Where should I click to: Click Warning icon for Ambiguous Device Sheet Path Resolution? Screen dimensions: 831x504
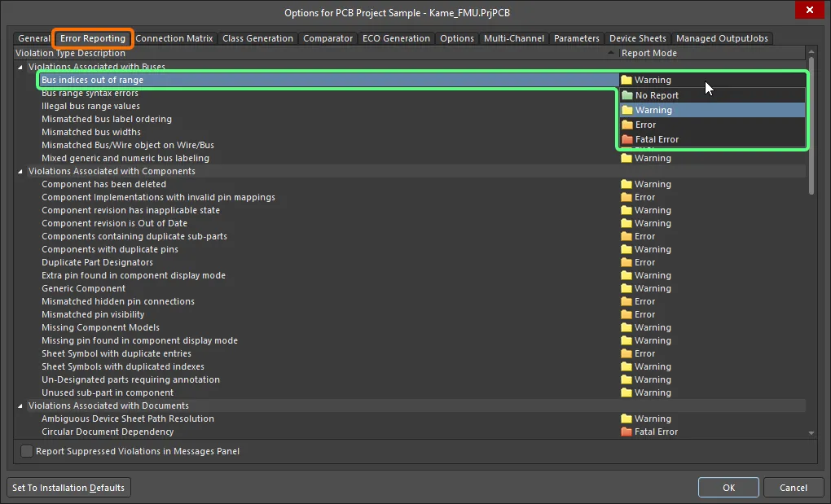[x=627, y=419]
